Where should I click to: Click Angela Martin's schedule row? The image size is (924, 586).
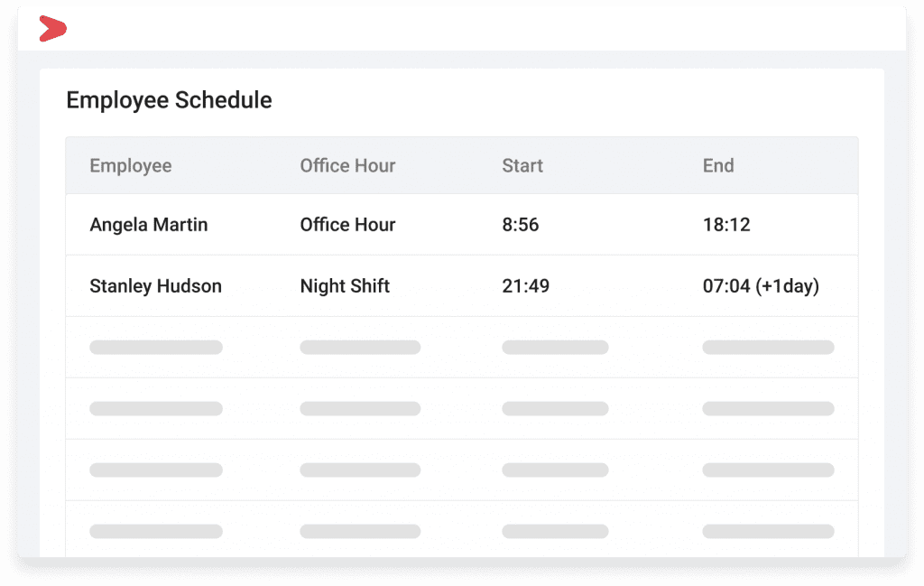pyautogui.click(x=462, y=224)
